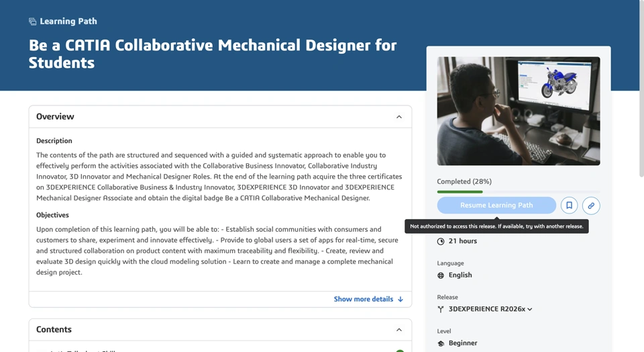Screen dimensions: 644x352
Task: Bookmark this learning path
Action: [x=570, y=205]
